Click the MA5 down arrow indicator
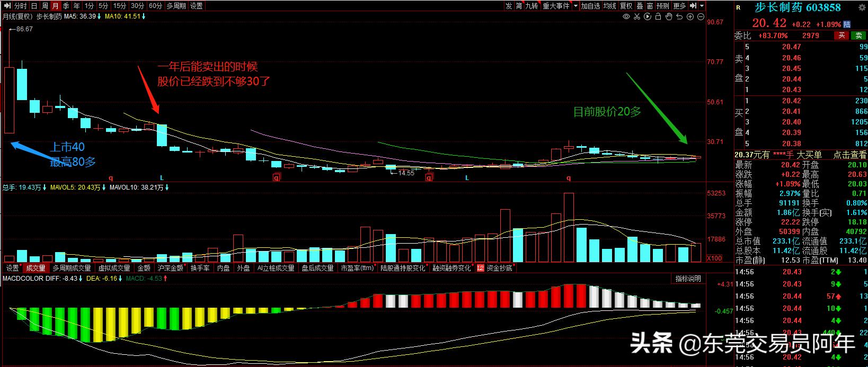Viewport: 868px width, 367px height. pyautogui.click(x=99, y=16)
